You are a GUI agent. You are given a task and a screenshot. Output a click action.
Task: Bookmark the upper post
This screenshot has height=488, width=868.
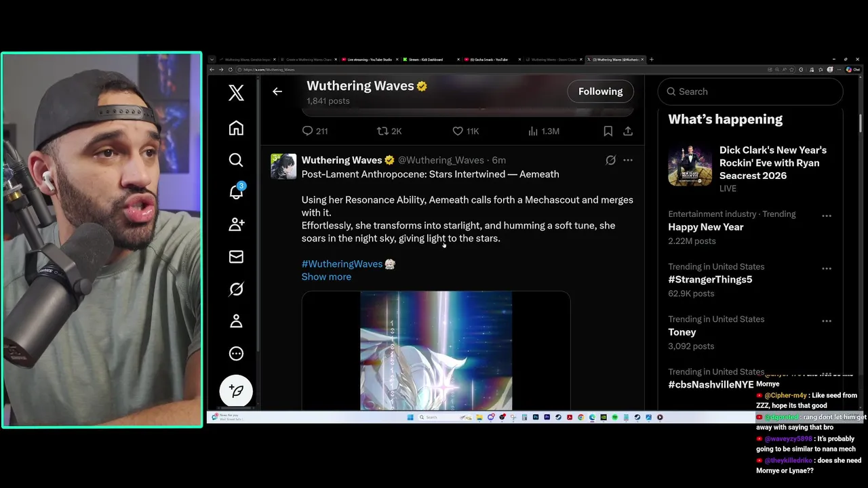[608, 131]
